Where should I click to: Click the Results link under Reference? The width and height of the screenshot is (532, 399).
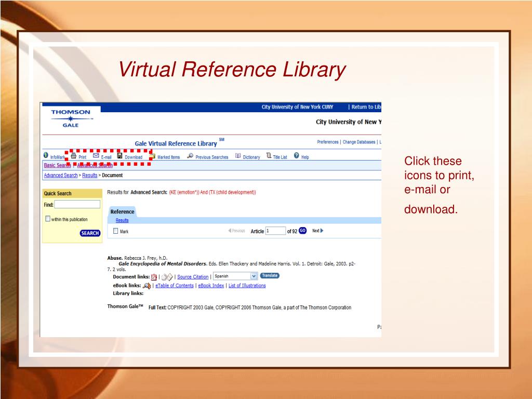122,220
